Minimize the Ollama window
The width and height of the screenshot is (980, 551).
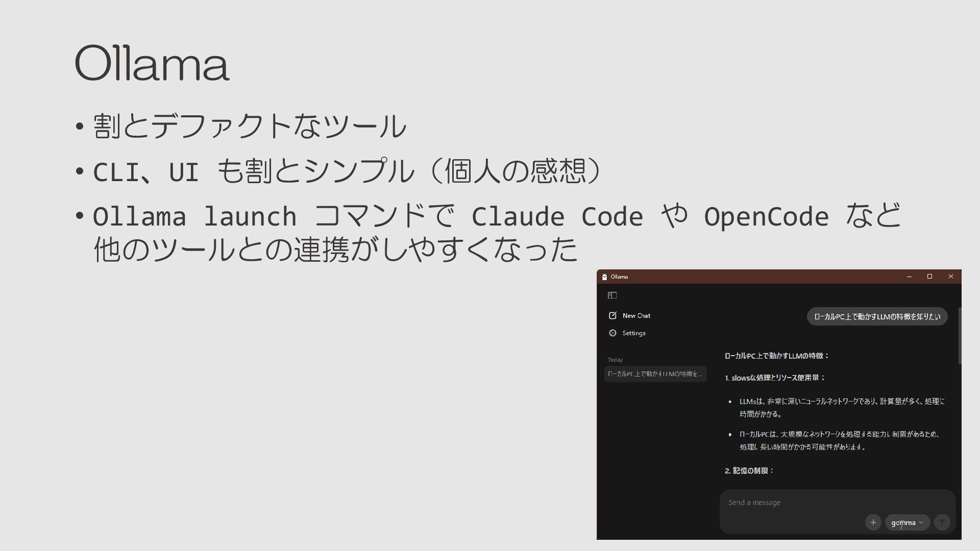click(909, 277)
